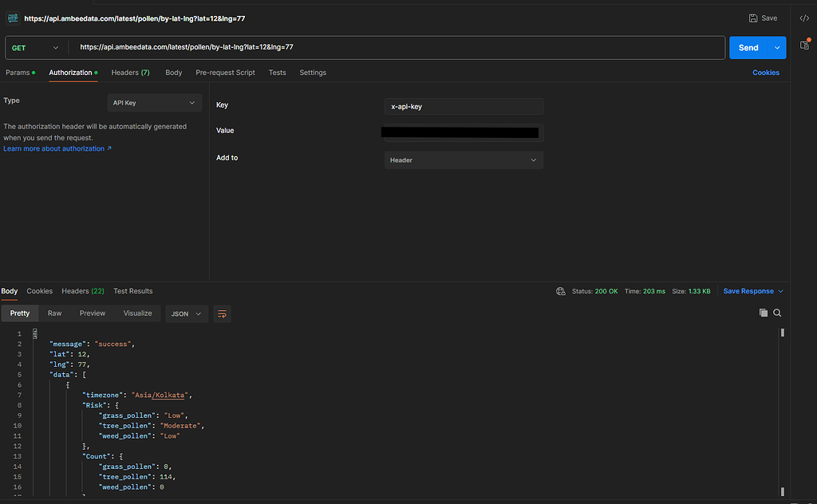This screenshot has height=504, width=817.
Task: Open 'Learn more about authorization' link
Action: click(x=53, y=148)
